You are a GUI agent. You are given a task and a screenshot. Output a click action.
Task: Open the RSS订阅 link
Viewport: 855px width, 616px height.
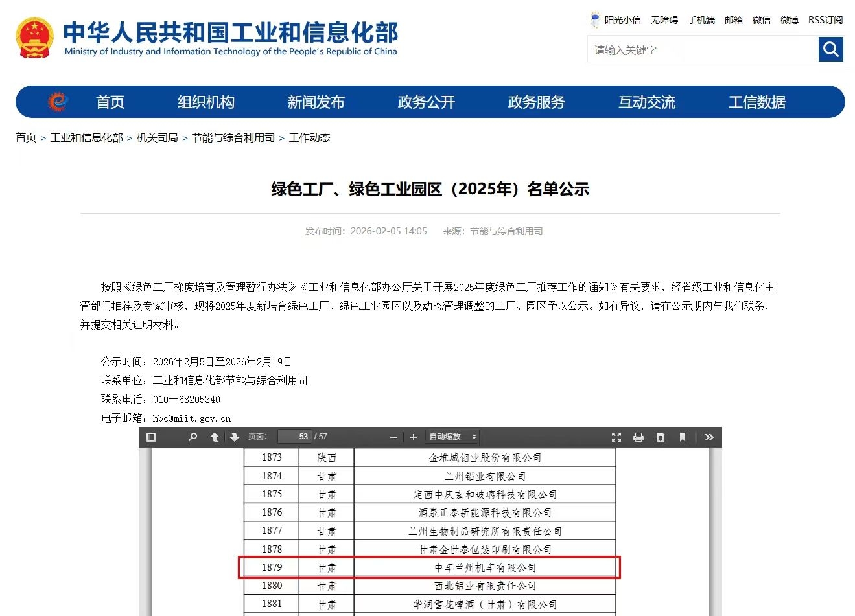tap(825, 20)
